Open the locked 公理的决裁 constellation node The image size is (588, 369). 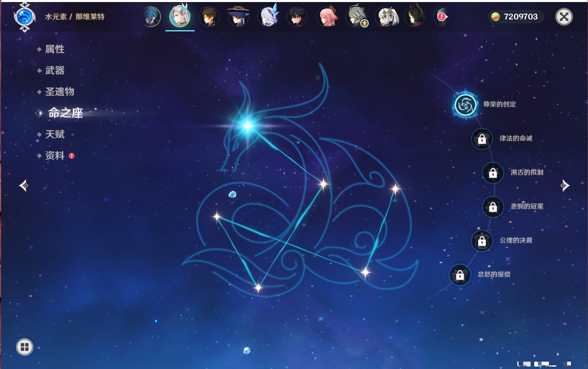[x=482, y=241]
